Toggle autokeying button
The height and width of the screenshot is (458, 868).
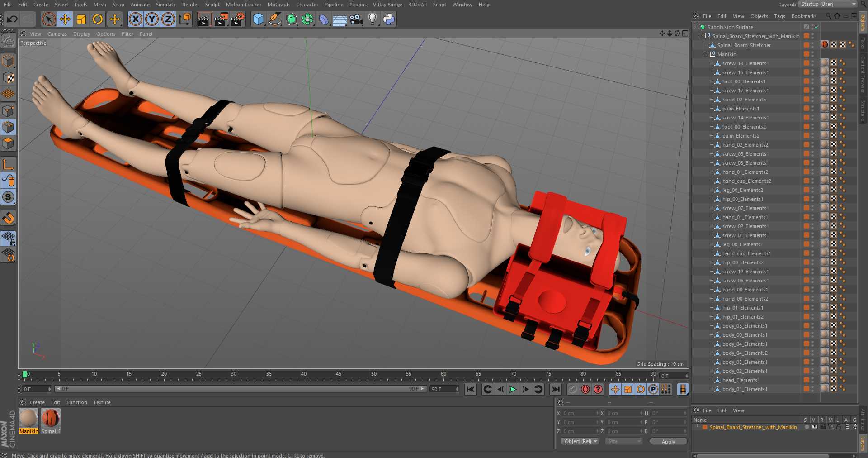pyautogui.click(x=585, y=389)
